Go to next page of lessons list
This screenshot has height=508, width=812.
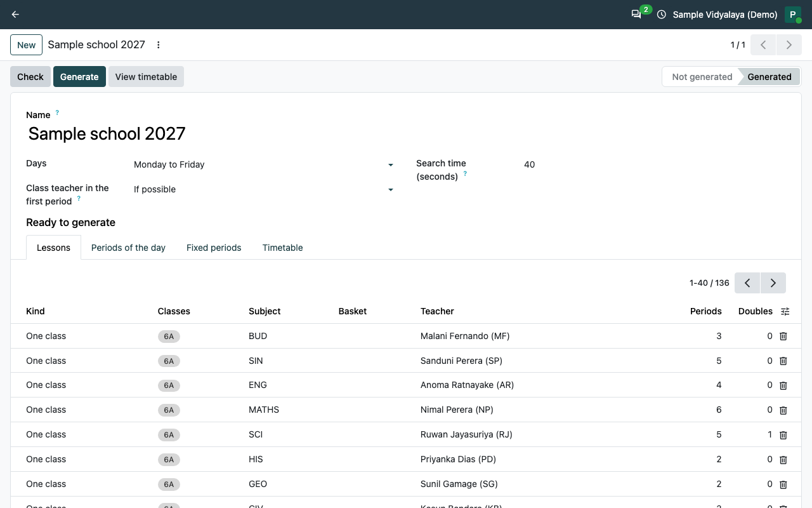[773, 283]
